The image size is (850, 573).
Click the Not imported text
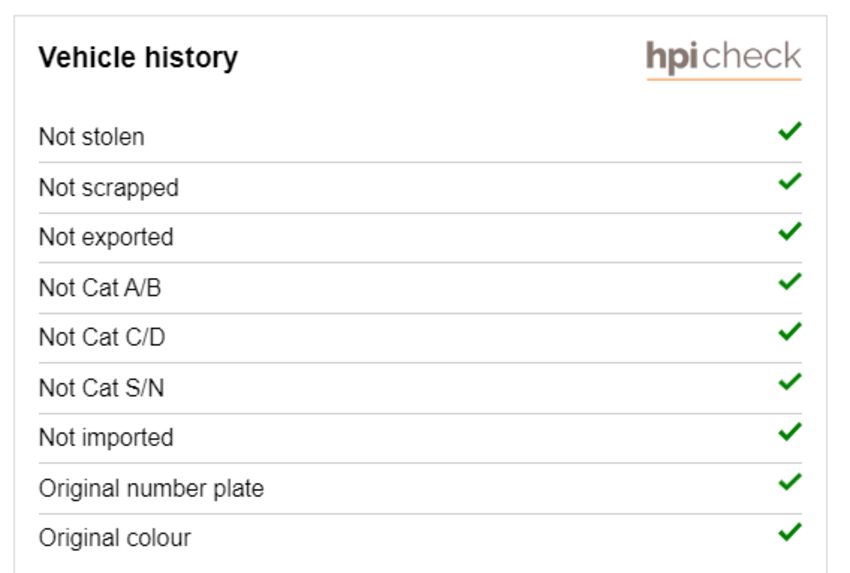point(106,437)
